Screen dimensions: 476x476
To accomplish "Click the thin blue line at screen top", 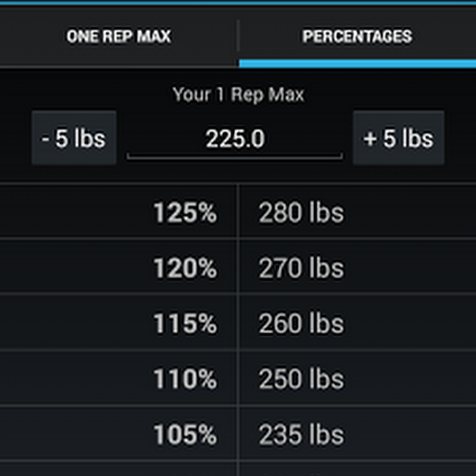I will point(238,3).
